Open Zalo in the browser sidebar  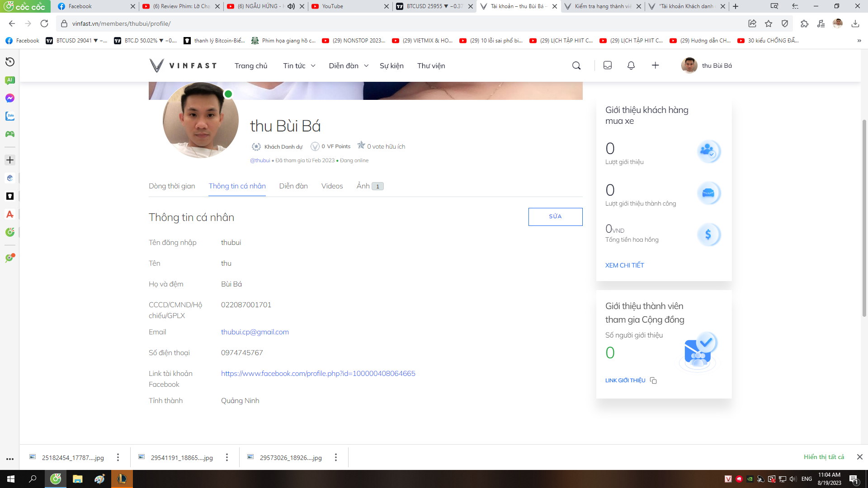[x=10, y=116]
